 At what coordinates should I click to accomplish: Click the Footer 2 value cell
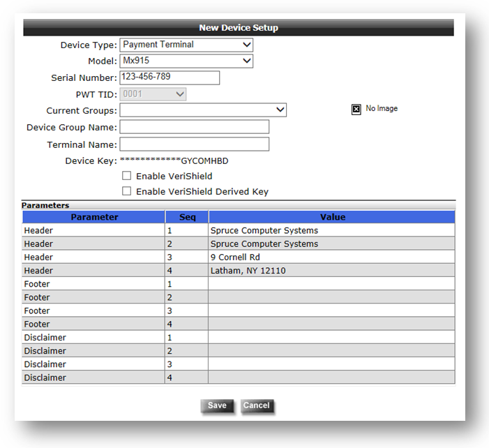(331, 297)
